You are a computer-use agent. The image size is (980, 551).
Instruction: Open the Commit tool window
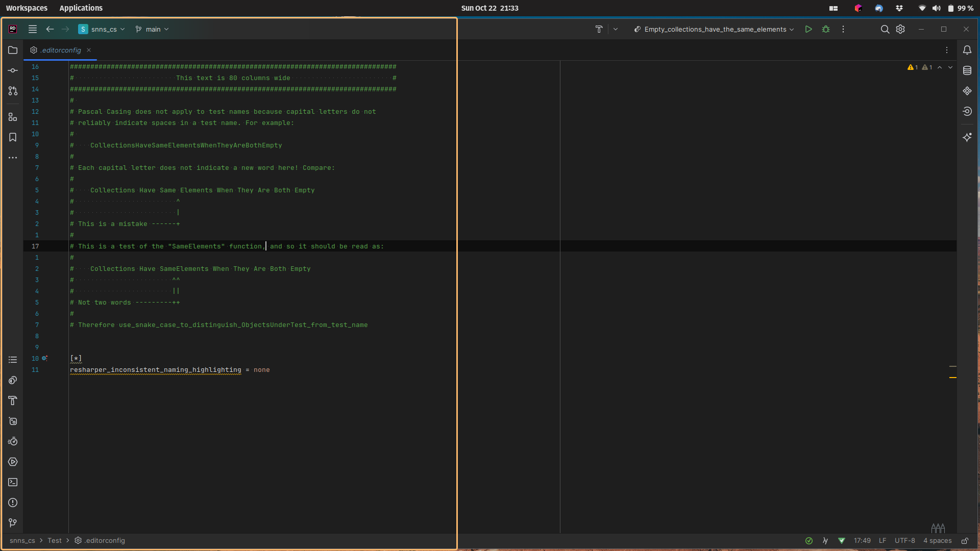coord(13,70)
